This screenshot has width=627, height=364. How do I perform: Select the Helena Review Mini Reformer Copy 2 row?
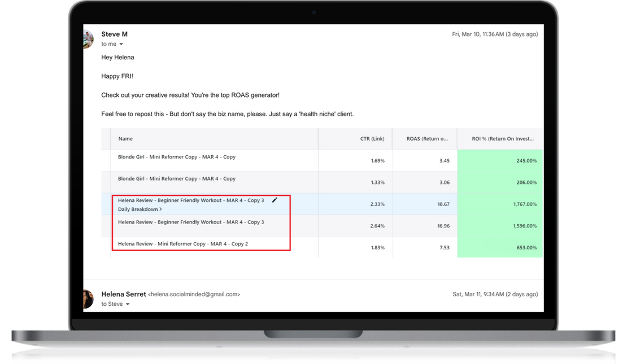pos(182,244)
